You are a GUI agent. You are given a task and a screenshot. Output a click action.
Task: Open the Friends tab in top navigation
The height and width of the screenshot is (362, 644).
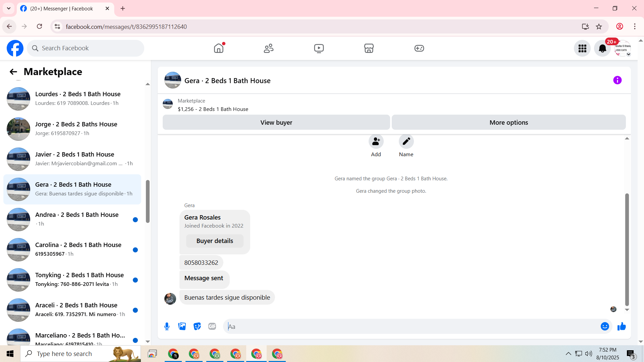coord(269,48)
